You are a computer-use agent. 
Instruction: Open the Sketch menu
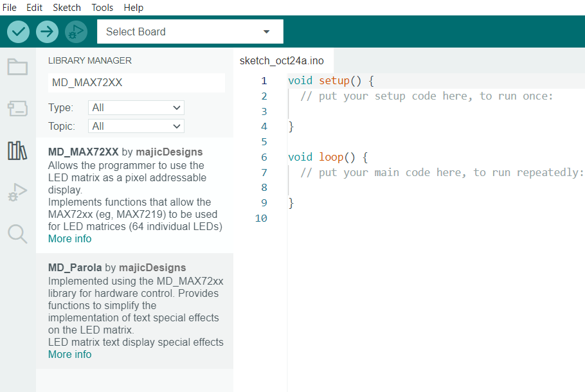(67, 8)
